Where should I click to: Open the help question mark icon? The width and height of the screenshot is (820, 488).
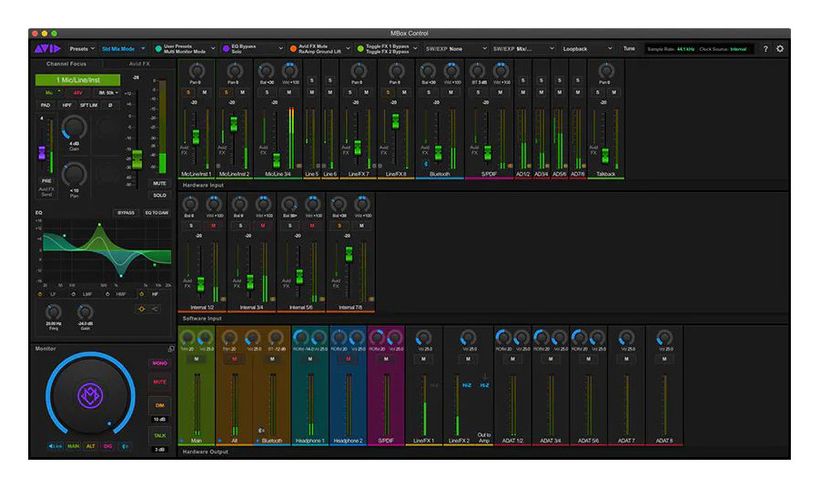765,49
